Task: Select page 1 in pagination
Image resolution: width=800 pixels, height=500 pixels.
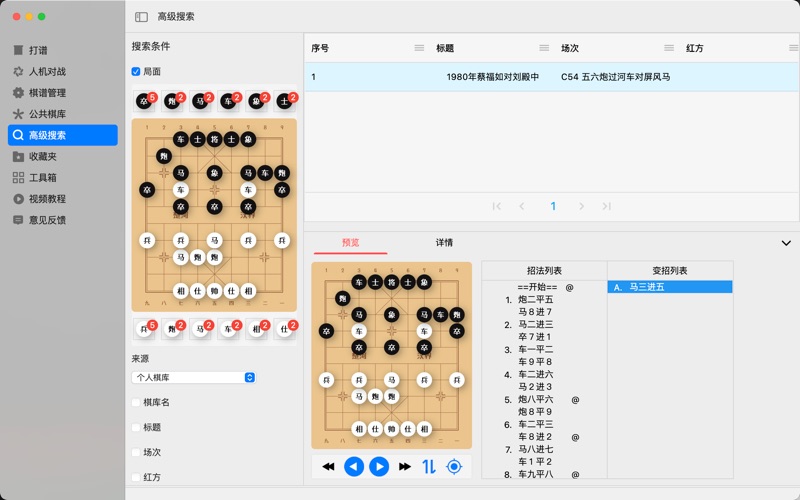Action: [553, 206]
